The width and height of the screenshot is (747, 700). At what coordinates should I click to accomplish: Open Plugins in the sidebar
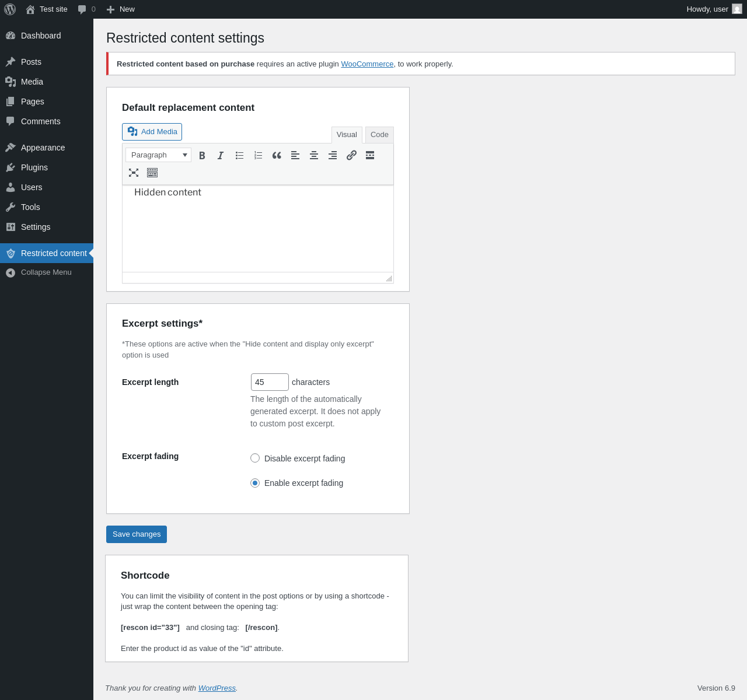tap(47, 167)
